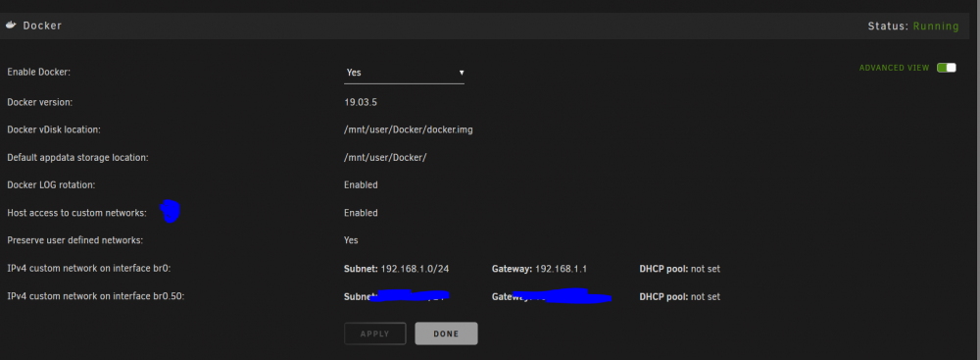Click the Docker vDisk location path

408,129
